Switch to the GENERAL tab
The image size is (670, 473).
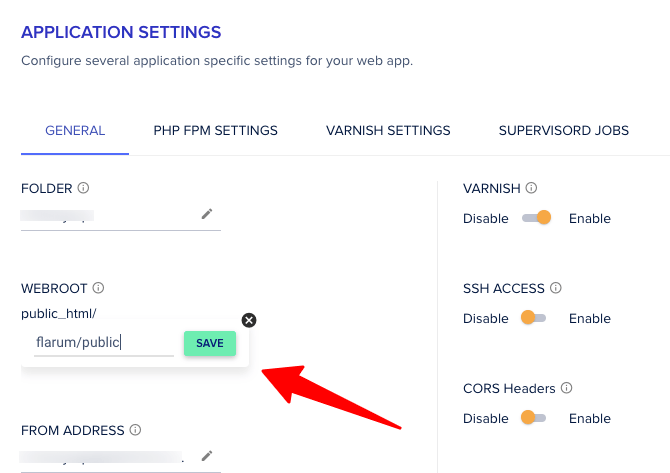75,130
